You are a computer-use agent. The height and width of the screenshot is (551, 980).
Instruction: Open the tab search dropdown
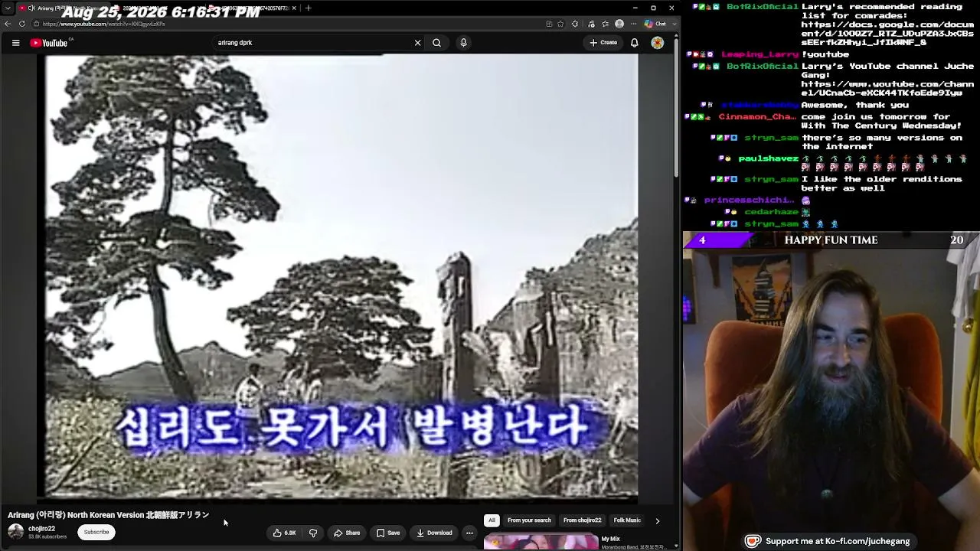7,8
